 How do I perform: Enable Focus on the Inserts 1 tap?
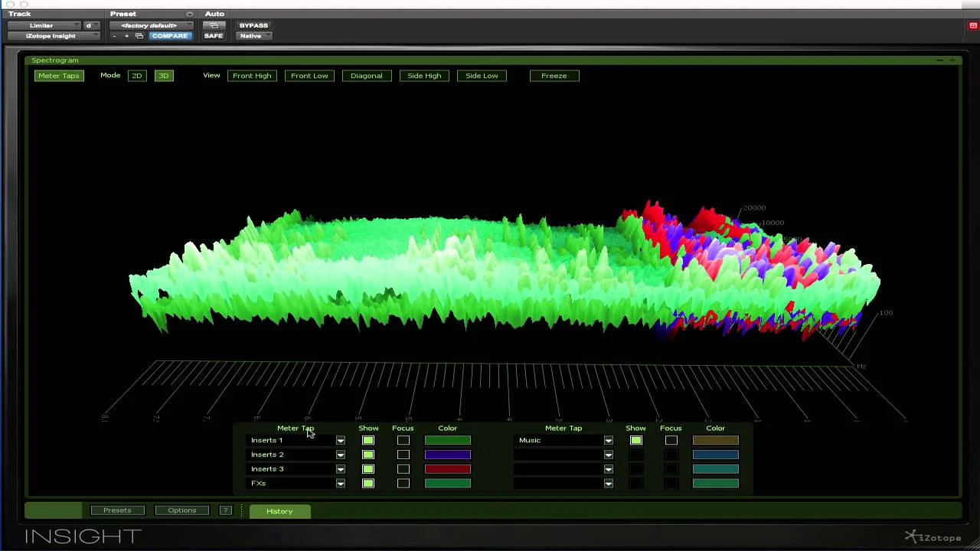coord(403,440)
